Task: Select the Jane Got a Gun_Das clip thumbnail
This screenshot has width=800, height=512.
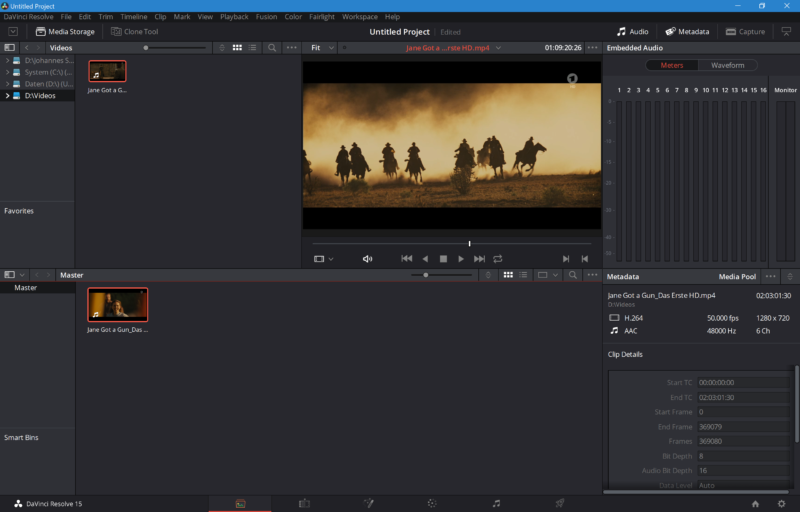Action: (x=118, y=305)
